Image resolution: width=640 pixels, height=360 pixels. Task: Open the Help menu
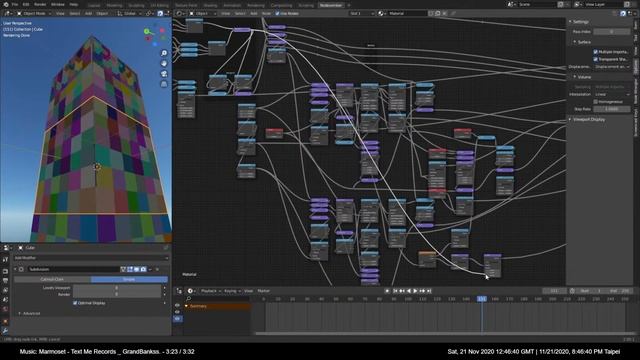(x=74, y=4)
